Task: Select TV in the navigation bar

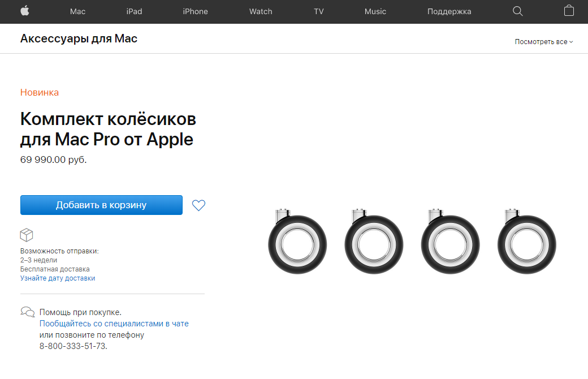Action: [319, 12]
